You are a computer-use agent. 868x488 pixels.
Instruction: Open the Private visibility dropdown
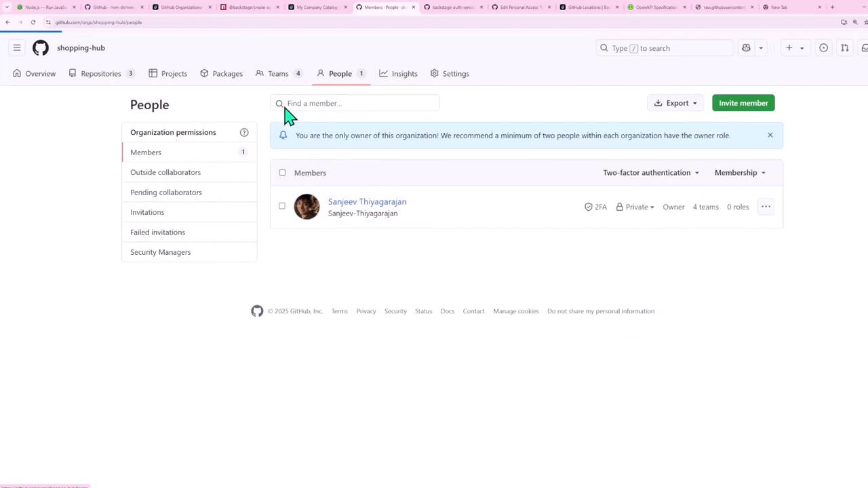click(635, 207)
